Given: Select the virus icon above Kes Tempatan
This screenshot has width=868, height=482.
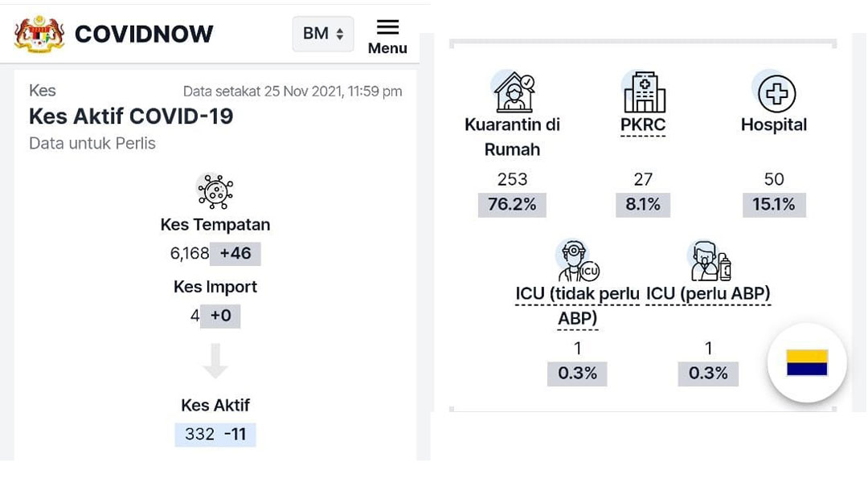Looking at the screenshot, I should (x=215, y=191).
